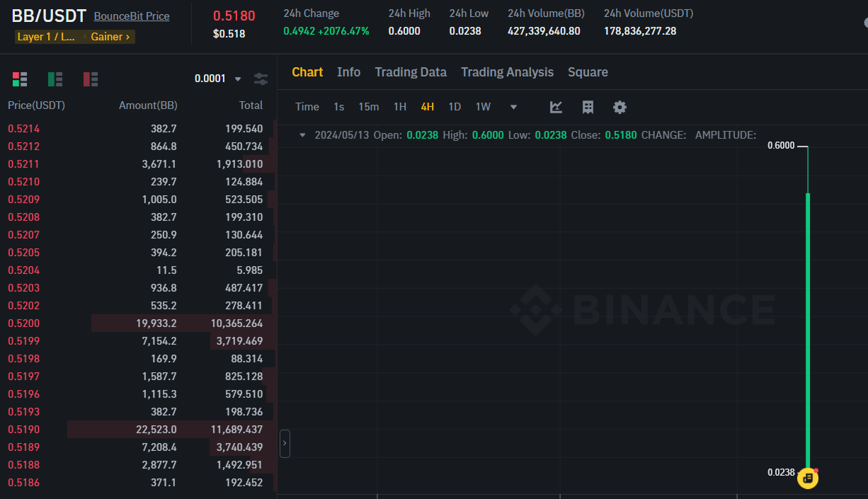Open the Trading Analysis tab
This screenshot has width=868, height=499.
507,71
